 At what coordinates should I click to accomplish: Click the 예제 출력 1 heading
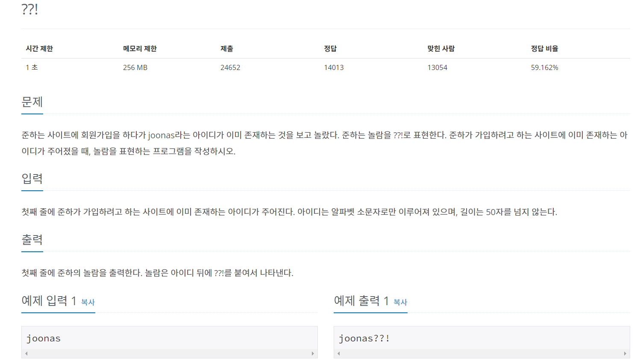click(361, 301)
